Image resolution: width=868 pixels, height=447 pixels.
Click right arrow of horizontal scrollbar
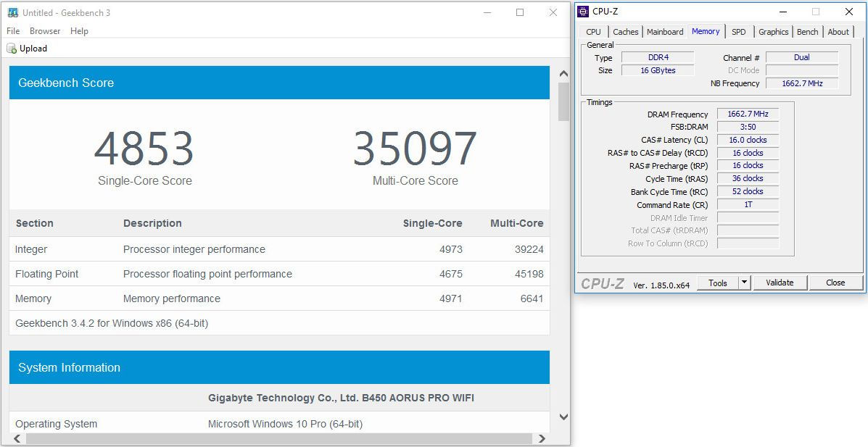[541, 438]
